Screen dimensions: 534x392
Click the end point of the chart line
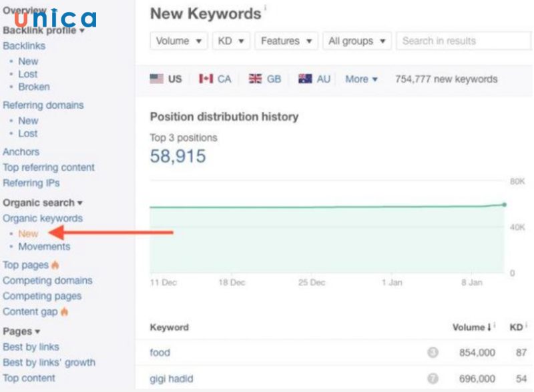coord(504,205)
